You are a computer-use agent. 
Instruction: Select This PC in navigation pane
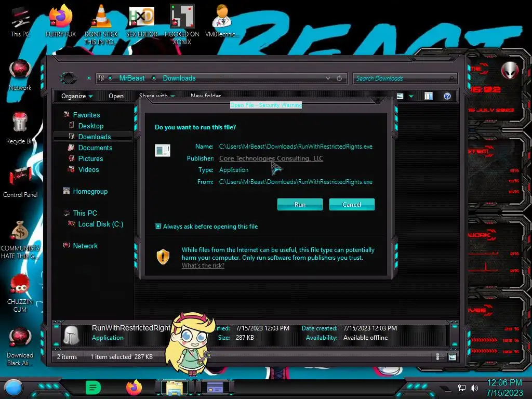[85, 213]
